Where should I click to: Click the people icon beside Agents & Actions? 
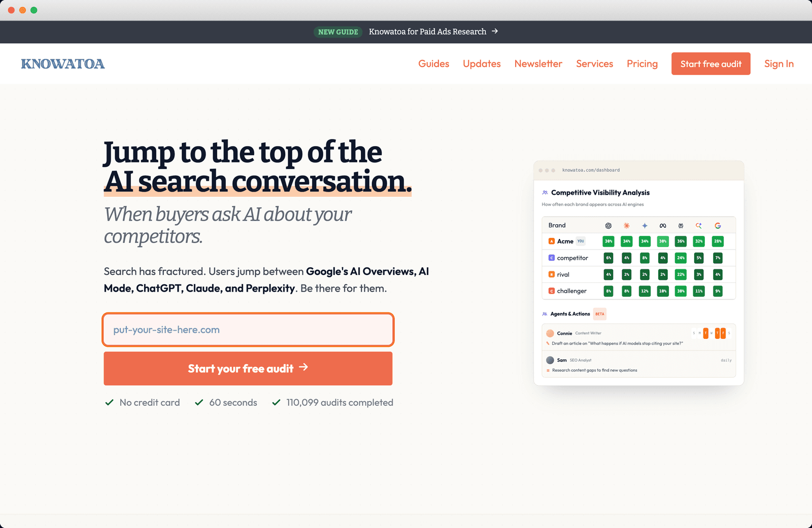point(545,314)
